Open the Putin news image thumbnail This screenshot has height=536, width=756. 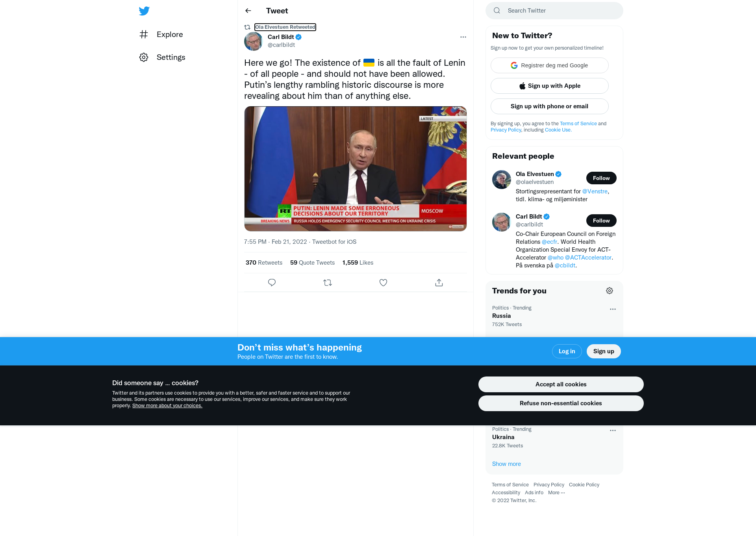click(x=355, y=169)
